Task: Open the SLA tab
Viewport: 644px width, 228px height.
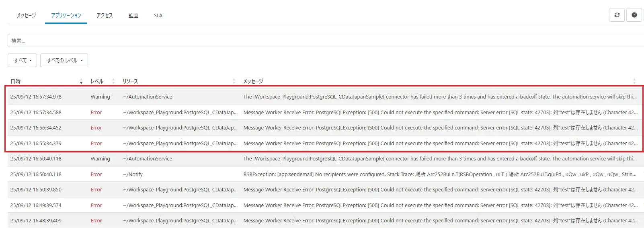Action: (158, 15)
